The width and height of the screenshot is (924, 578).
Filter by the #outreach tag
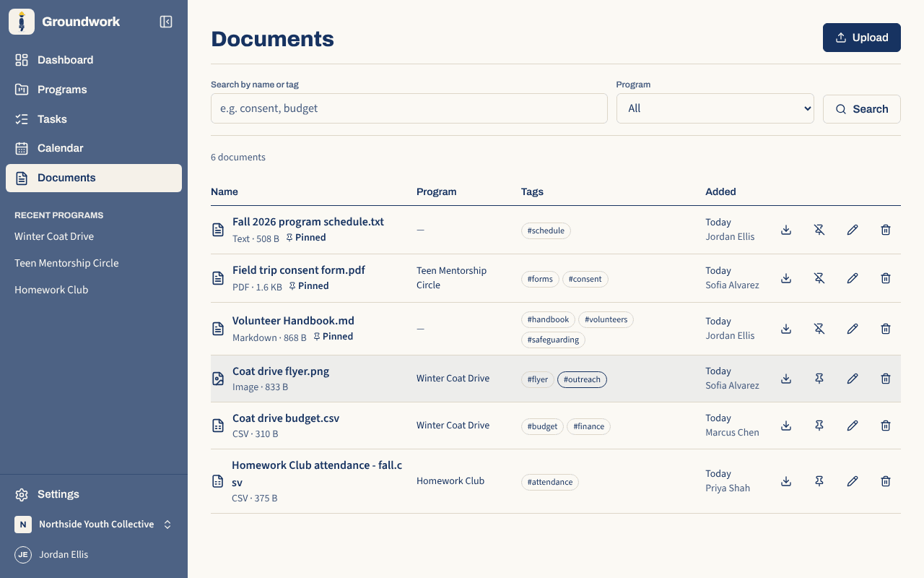click(582, 379)
